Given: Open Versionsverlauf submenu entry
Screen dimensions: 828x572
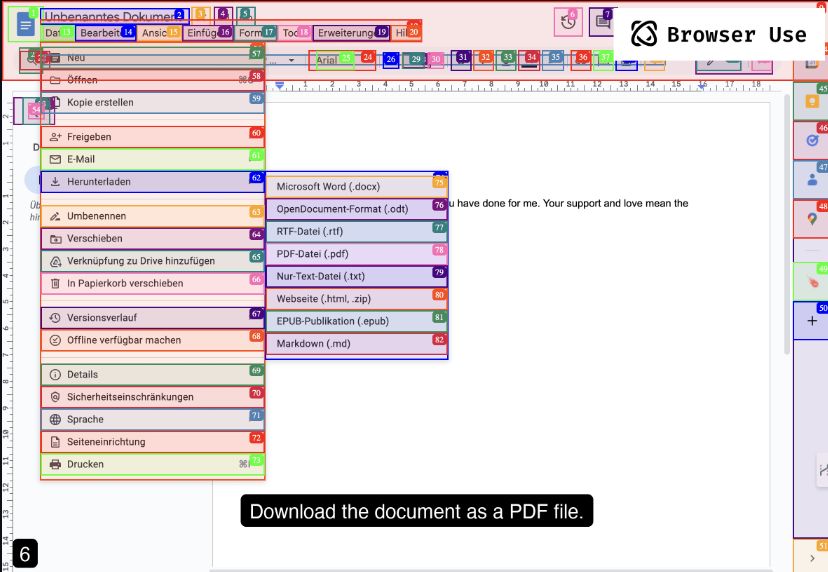Looking at the screenshot, I should (x=153, y=317).
